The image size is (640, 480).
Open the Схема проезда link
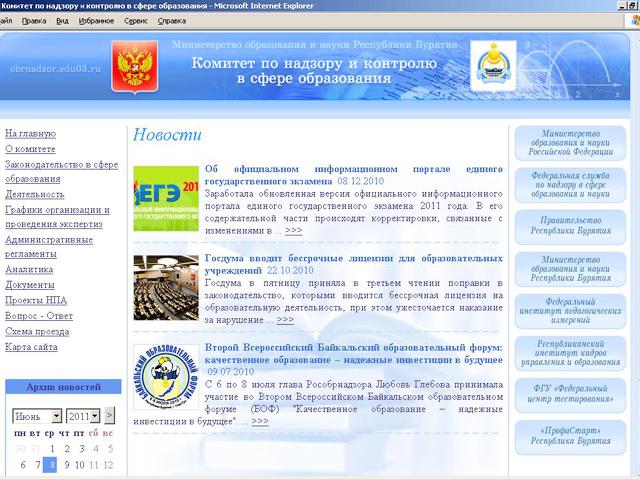(37, 331)
